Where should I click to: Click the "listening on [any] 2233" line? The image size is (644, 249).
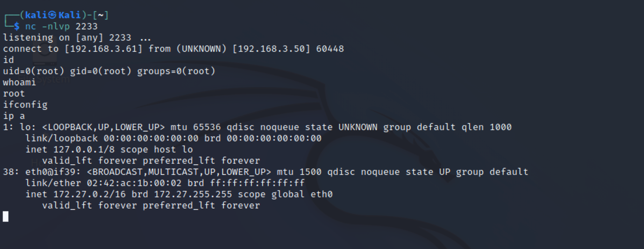tap(67, 38)
